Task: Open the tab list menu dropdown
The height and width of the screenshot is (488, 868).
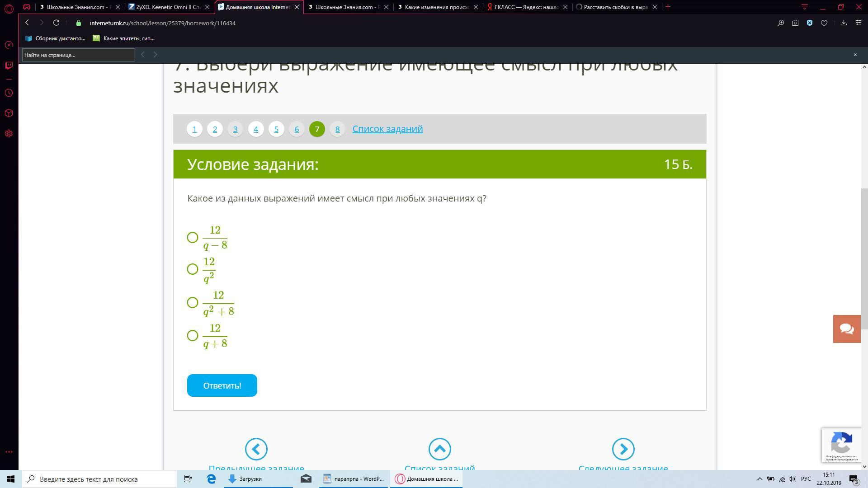Action: [x=804, y=7]
